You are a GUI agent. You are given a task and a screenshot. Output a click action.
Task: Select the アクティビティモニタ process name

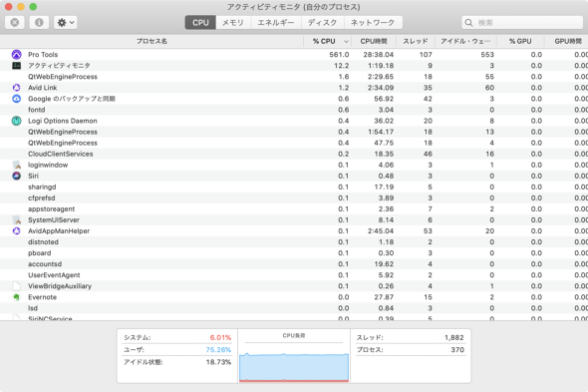click(59, 66)
